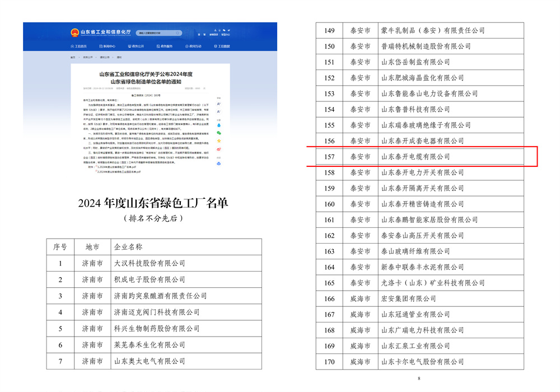Open the 新闻中心 navigation menu
The image size is (560, 392).
point(108,46)
